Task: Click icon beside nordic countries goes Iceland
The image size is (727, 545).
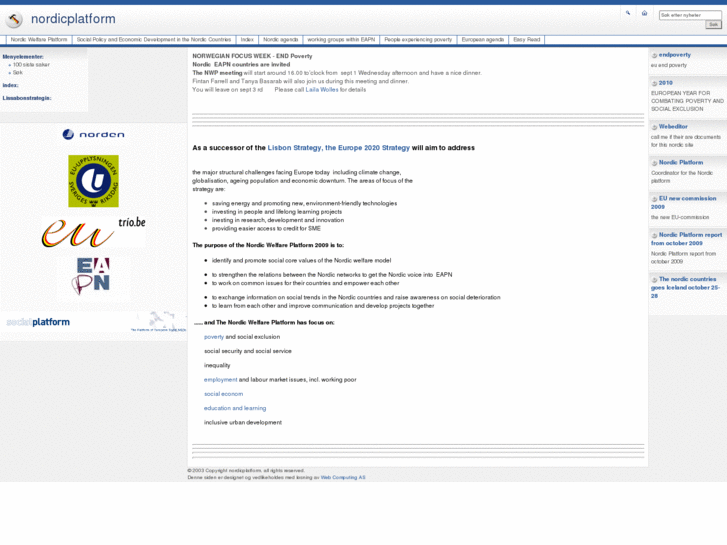Action: click(654, 280)
